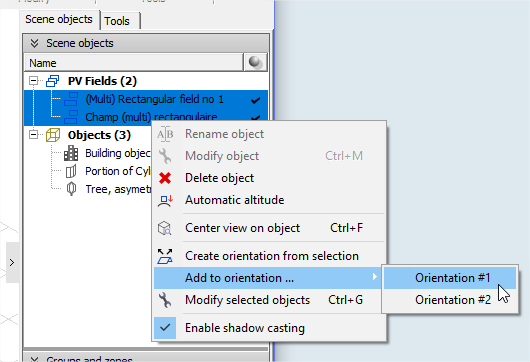The height and width of the screenshot is (362, 530).
Task: Collapse the Objects (3) tree node
Action: click(x=33, y=135)
